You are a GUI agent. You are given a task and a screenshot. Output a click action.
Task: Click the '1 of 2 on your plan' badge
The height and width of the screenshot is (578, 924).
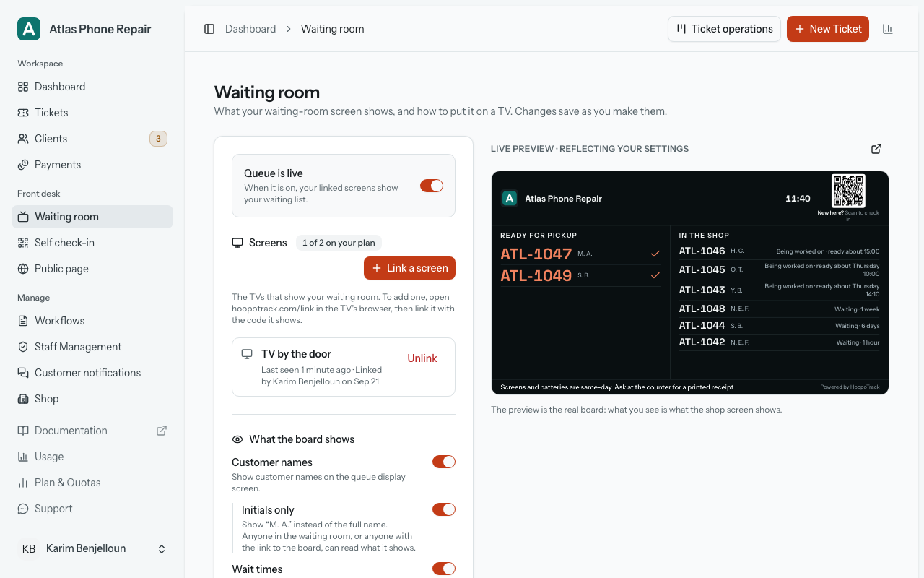339,243
